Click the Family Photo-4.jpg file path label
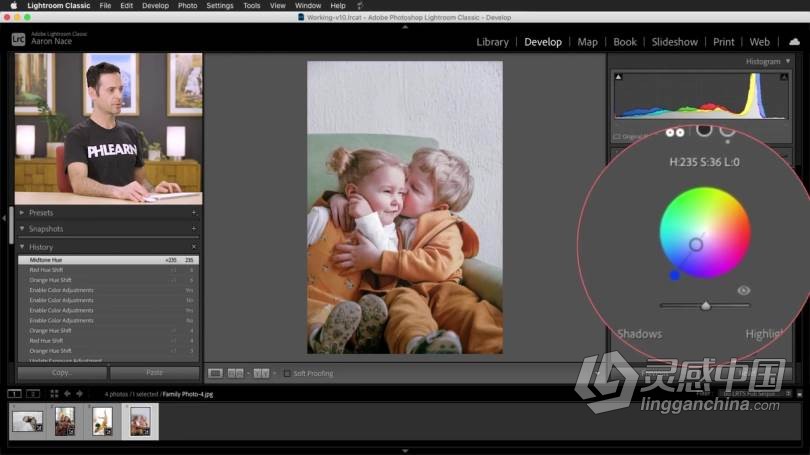 tap(188, 394)
